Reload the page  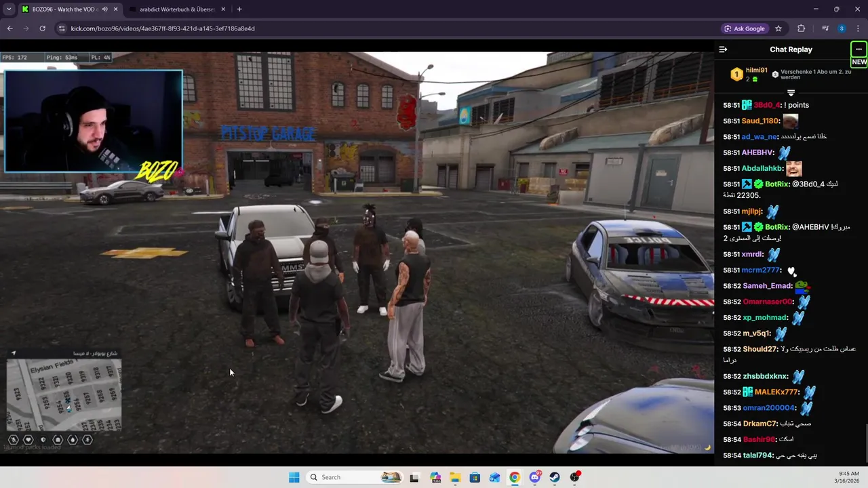coord(42,28)
